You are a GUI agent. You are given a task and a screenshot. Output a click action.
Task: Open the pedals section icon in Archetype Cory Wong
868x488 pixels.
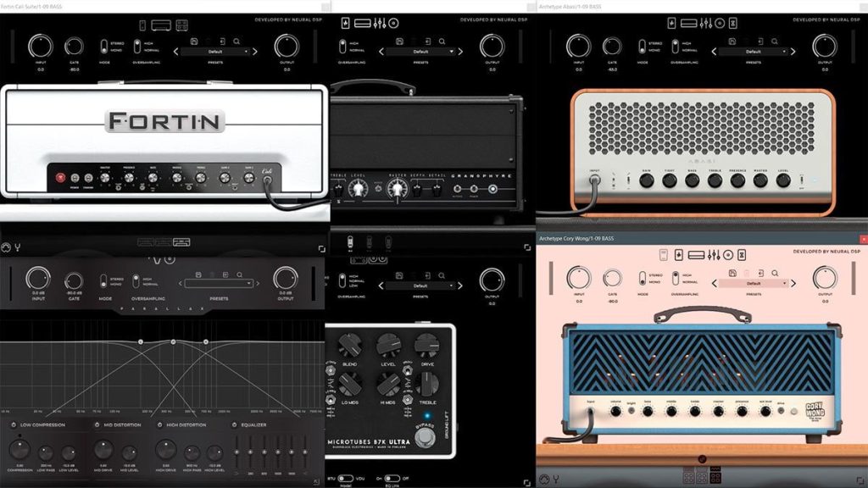679,254
